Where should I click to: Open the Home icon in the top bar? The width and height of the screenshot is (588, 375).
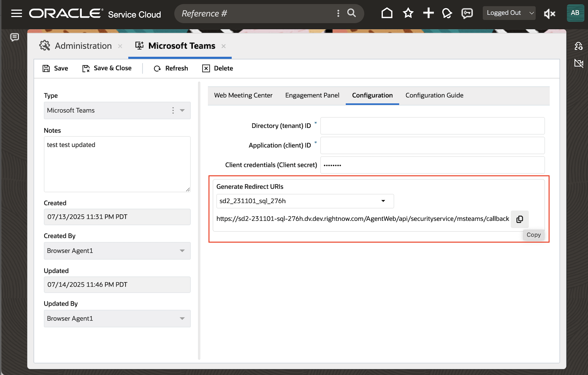387,13
